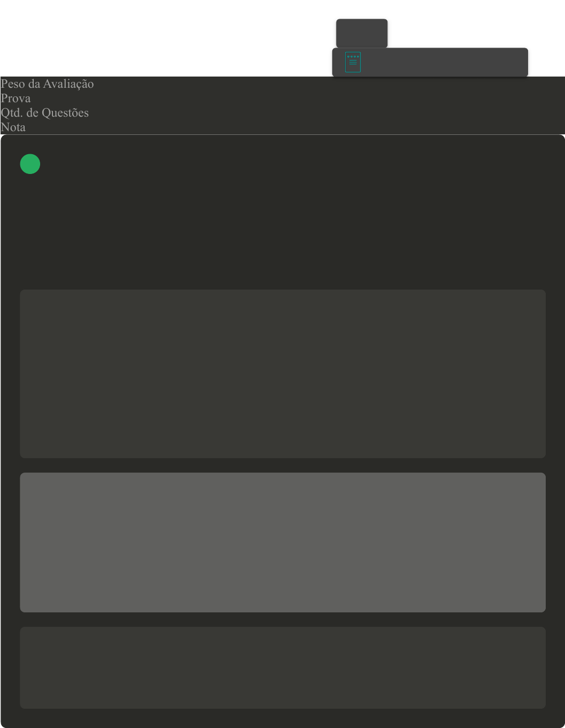Click the Prova header text
The width and height of the screenshot is (565, 728).
(x=16, y=98)
